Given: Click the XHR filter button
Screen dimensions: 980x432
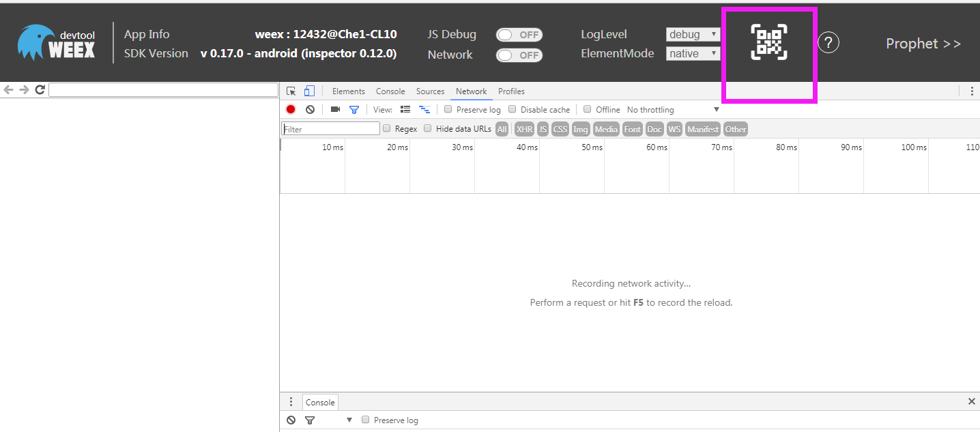Looking at the screenshot, I should pos(524,129).
